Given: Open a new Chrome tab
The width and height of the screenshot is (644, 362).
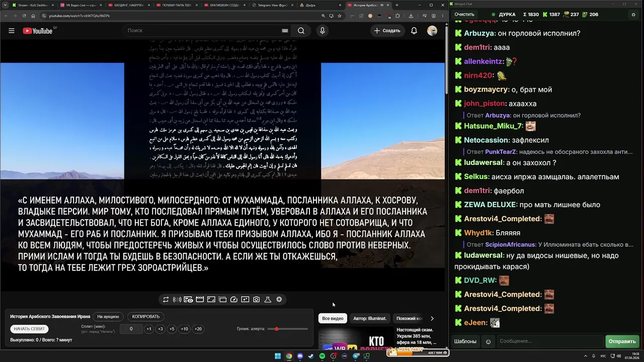Looking at the screenshot, I should pyautogui.click(x=397, y=5).
